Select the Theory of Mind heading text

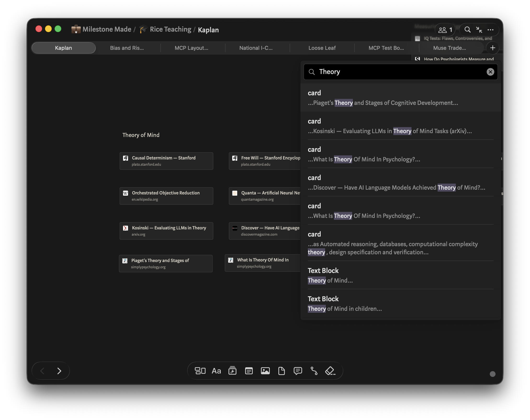141,135
